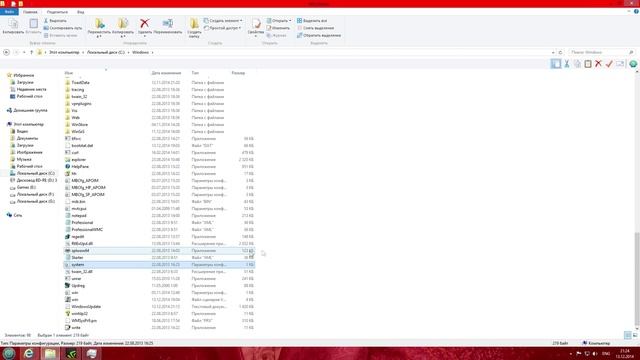Click the red X icon in right toolbar
Screen dimensions: 640x360
click(x=598, y=64)
